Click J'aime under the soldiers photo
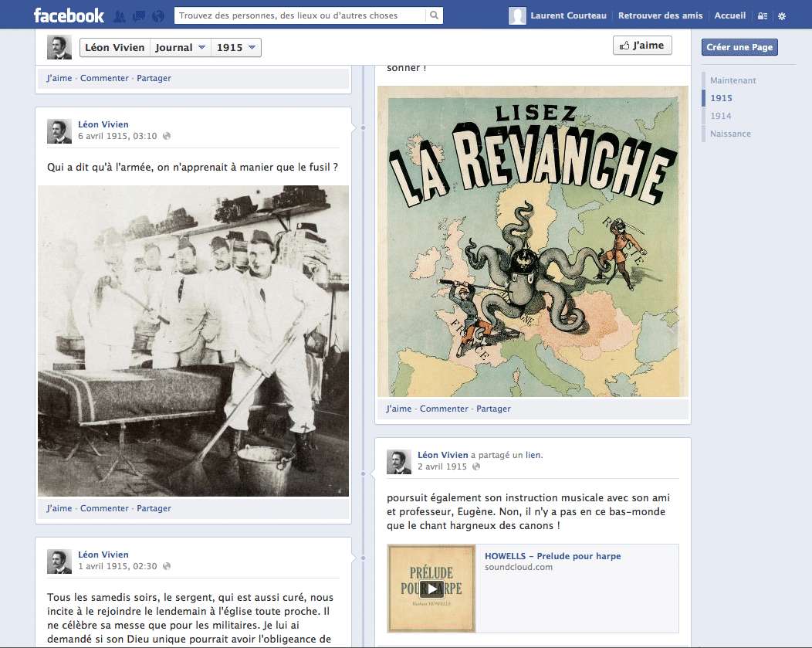 pos(59,508)
